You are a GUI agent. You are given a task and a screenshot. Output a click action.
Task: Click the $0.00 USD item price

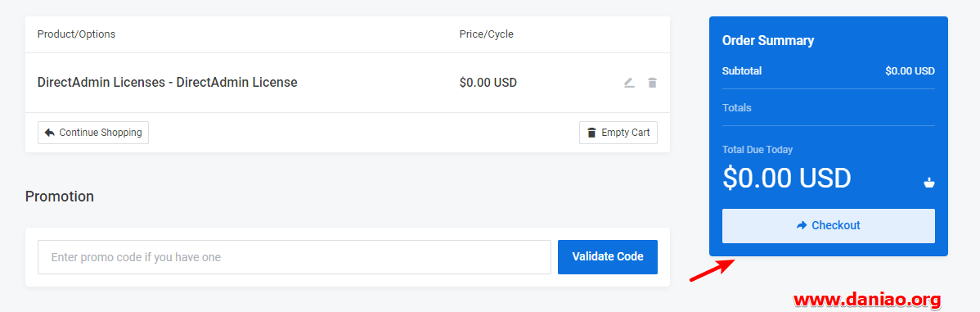[488, 83]
